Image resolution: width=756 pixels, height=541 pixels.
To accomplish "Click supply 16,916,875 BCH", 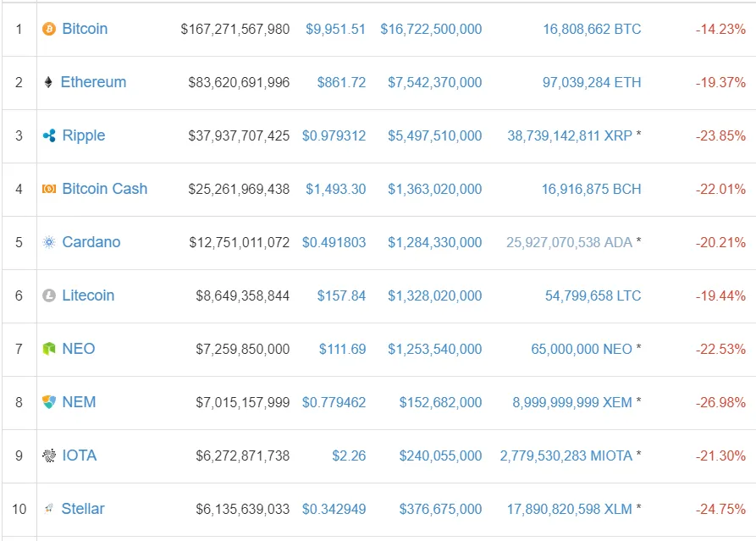I will coord(592,190).
